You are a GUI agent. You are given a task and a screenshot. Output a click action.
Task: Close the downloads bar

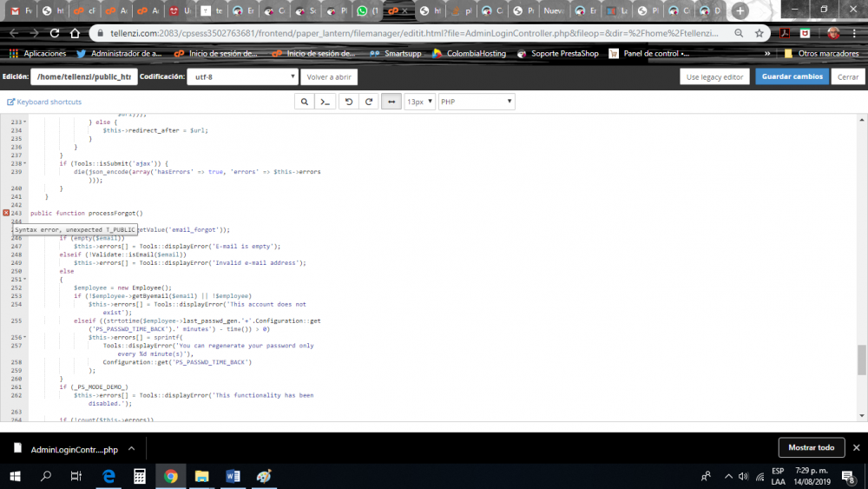point(857,447)
